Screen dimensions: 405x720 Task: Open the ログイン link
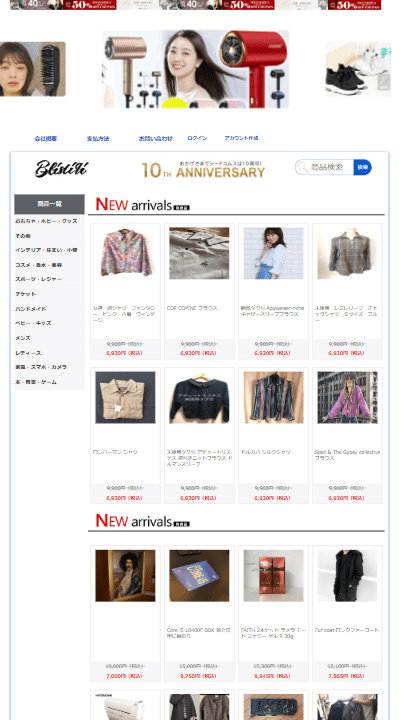pyautogui.click(x=197, y=138)
